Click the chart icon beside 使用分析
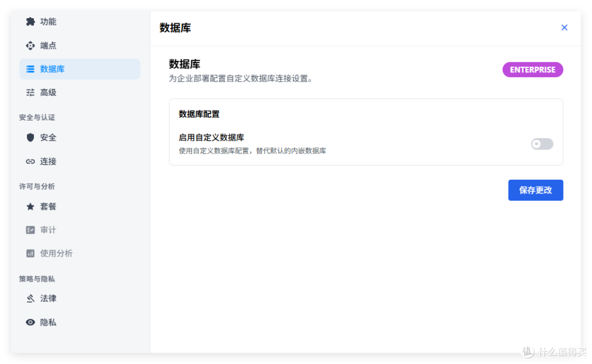The width and height of the screenshot is (592, 364). tap(30, 253)
